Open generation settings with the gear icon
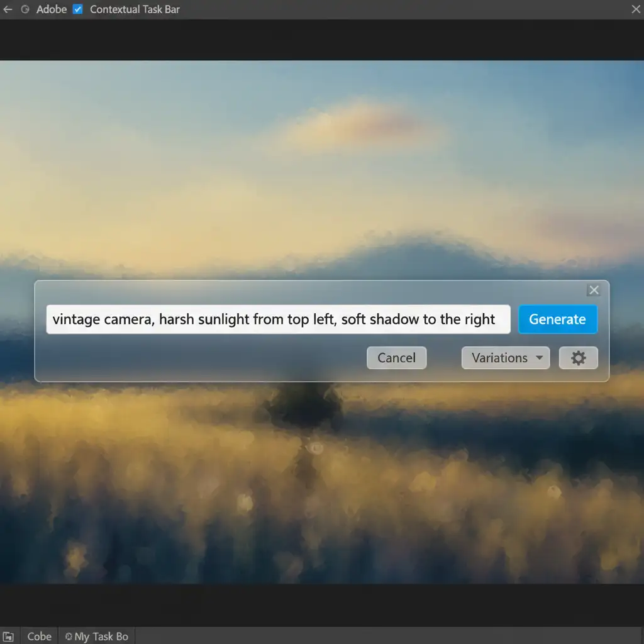Screen dimensions: 644x644 click(x=578, y=358)
